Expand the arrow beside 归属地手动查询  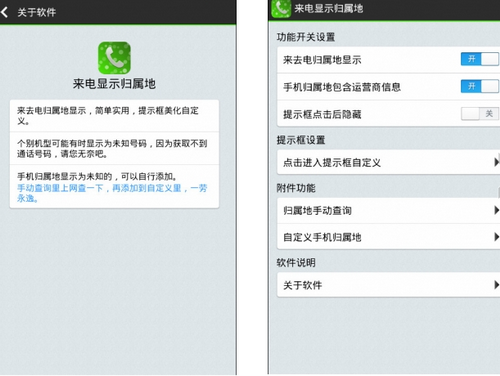tap(496, 210)
